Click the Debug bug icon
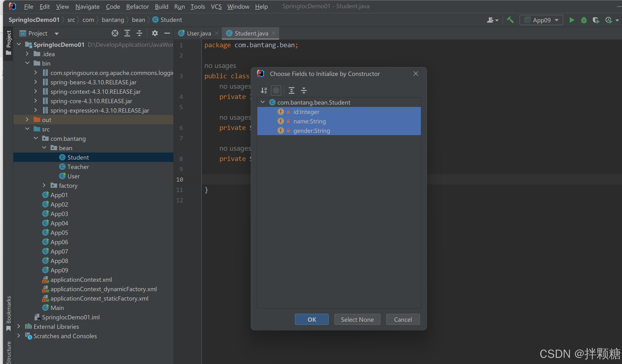Screen dimensions: 622x364 pos(583,20)
